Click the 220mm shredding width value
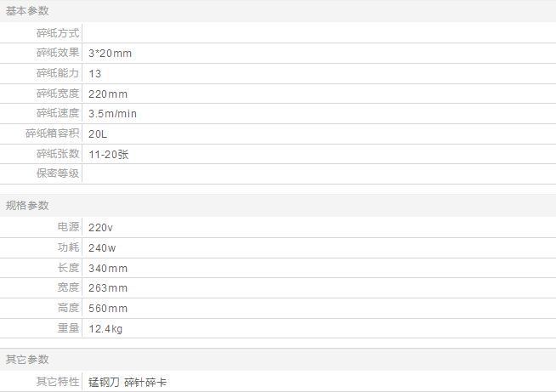The width and height of the screenshot is (556, 392). click(108, 94)
